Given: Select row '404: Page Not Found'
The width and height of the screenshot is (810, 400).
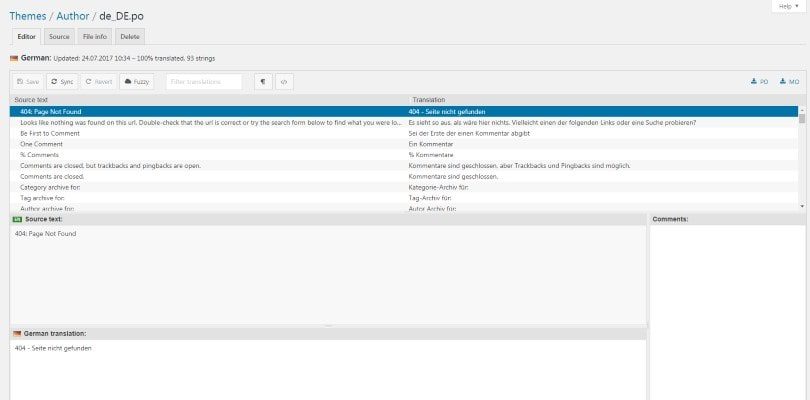Looking at the screenshot, I should pos(403,112).
